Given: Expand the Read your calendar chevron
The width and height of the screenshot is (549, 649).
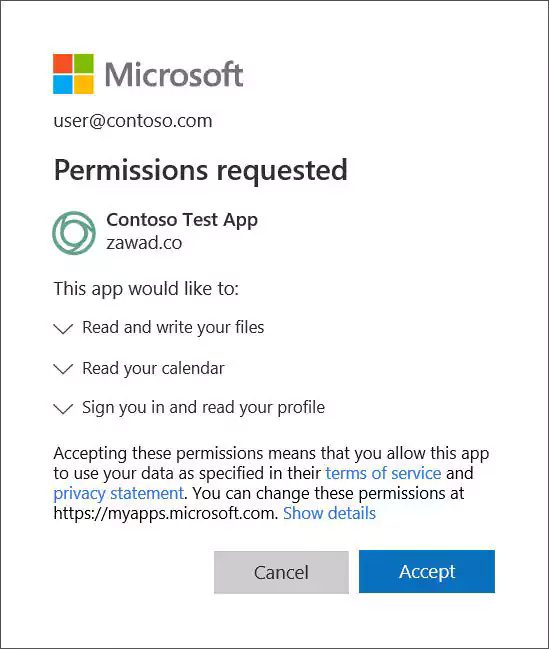Looking at the screenshot, I should pyautogui.click(x=63, y=368).
